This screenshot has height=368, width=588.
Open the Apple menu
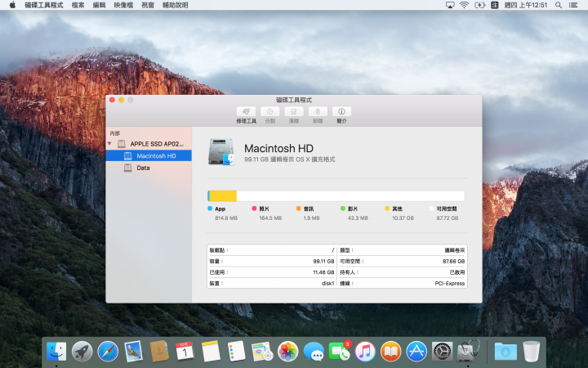[x=12, y=5]
